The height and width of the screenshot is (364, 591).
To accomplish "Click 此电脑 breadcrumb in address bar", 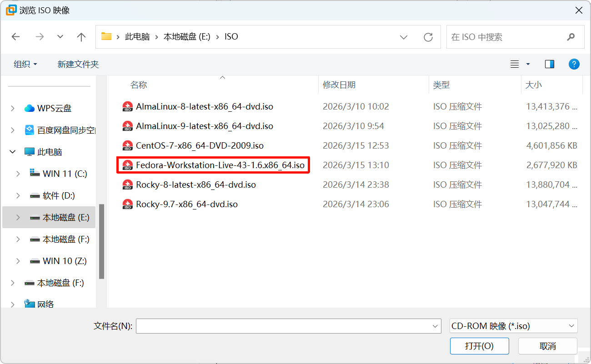I will pos(137,37).
